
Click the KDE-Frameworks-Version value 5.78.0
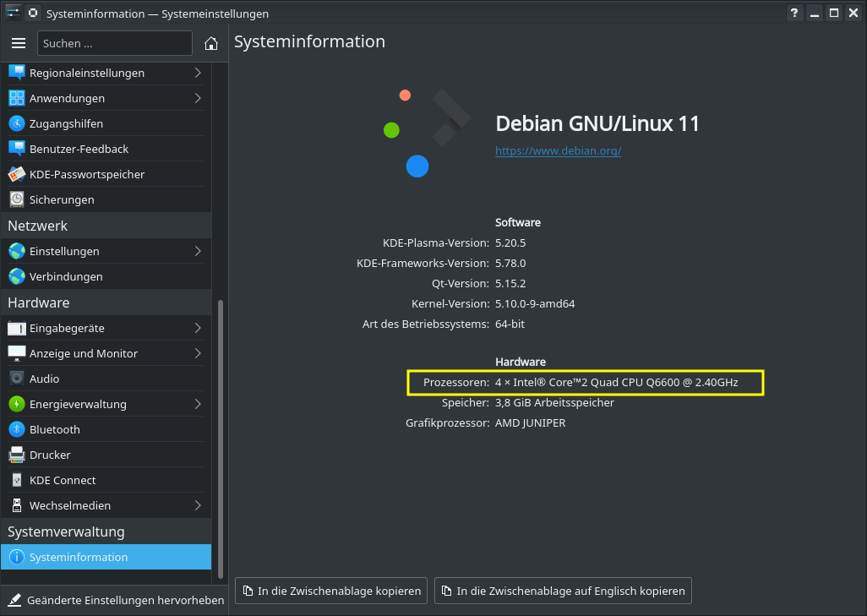(x=510, y=263)
